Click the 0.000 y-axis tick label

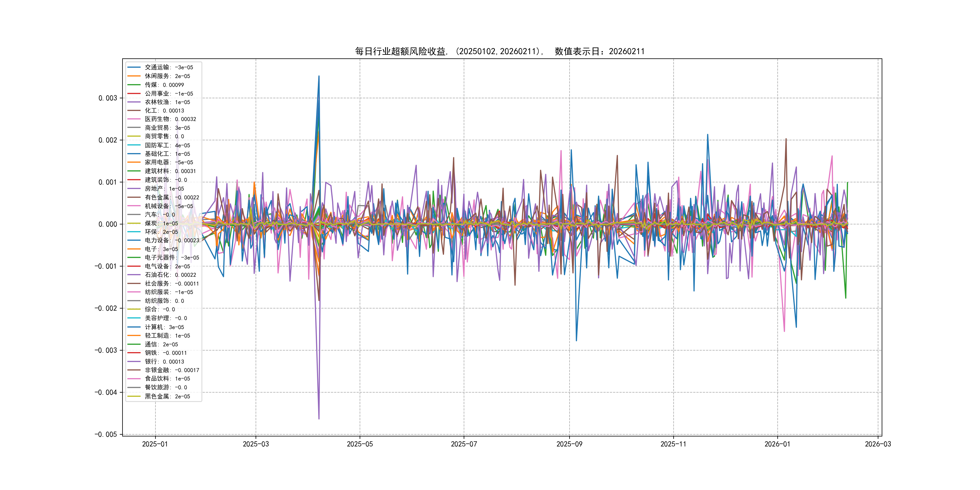[x=108, y=224]
